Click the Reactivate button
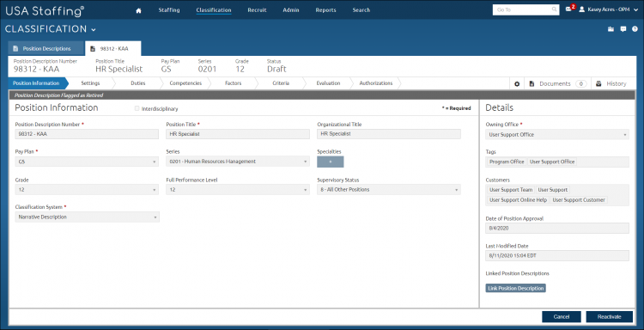 [x=610, y=317]
